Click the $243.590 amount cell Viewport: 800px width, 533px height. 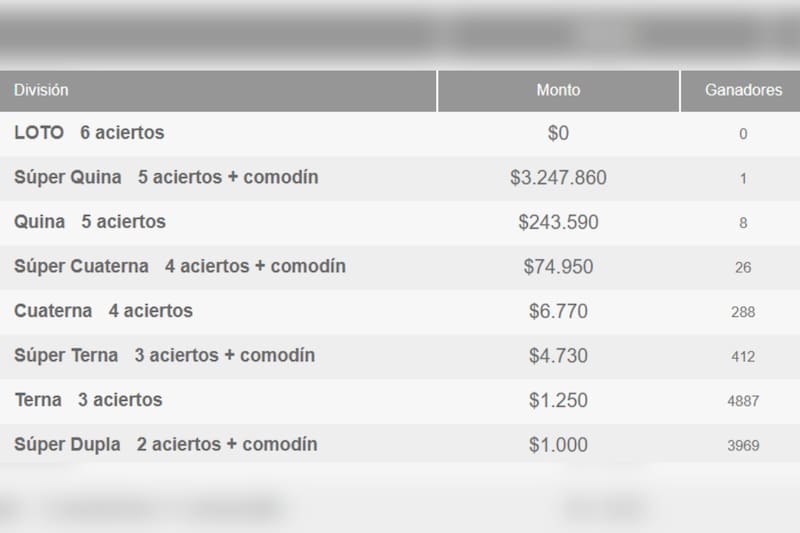[558, 223]
